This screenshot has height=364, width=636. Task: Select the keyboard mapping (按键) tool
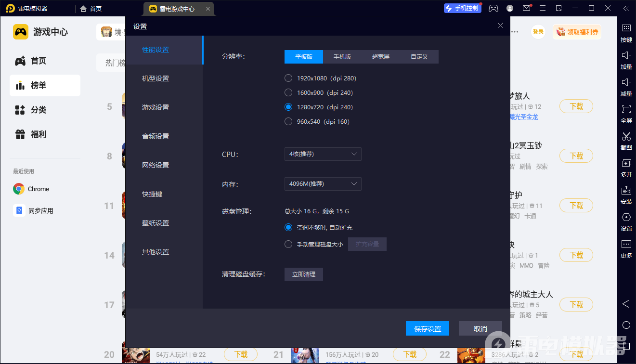pos(626,34)
